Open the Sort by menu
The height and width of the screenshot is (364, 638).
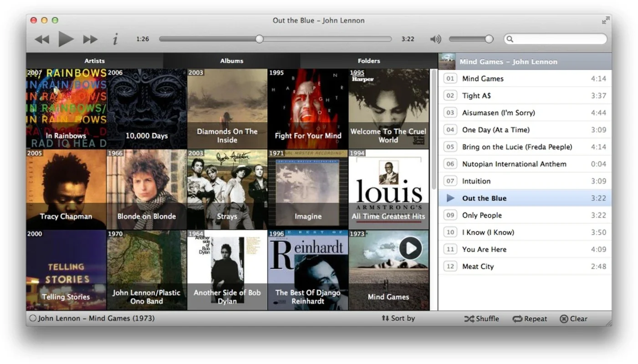(x=398, y=318)
